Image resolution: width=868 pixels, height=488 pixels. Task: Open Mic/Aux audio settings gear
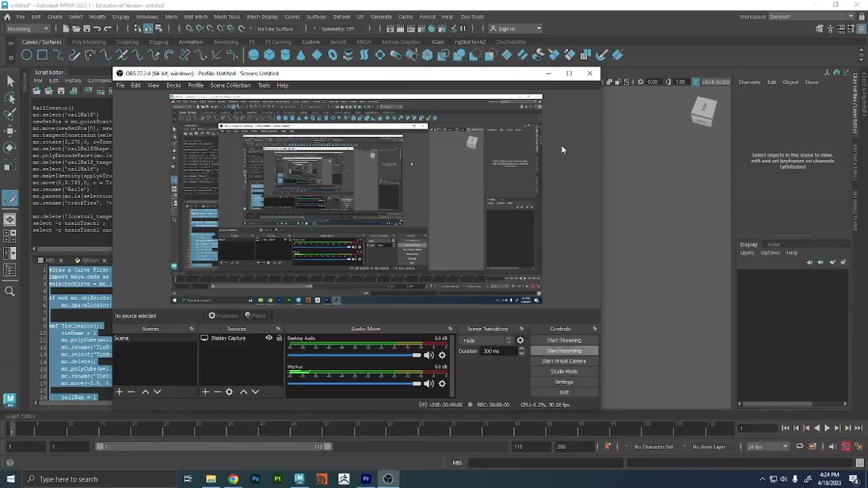tap(442, 384)
